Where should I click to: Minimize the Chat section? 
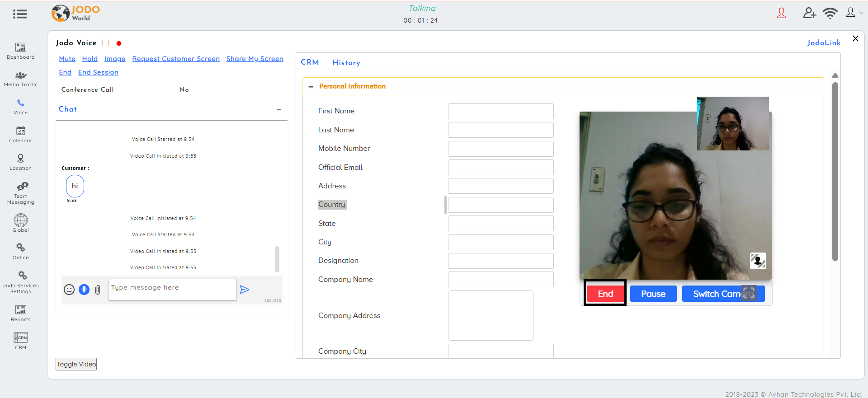[x=279, y=109]
